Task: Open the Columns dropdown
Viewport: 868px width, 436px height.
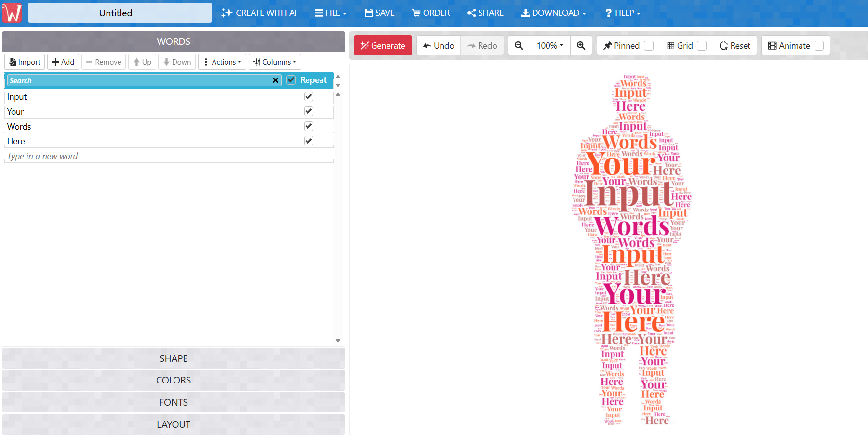Action: (275, 62)
